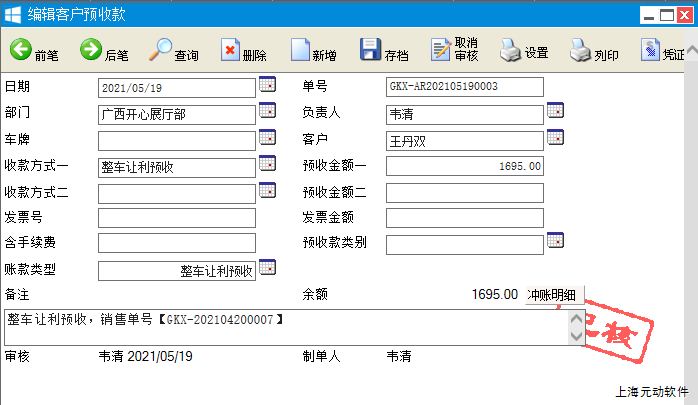Go to next record (后笔)
The image size is (698, 405).
click(104, 51)
